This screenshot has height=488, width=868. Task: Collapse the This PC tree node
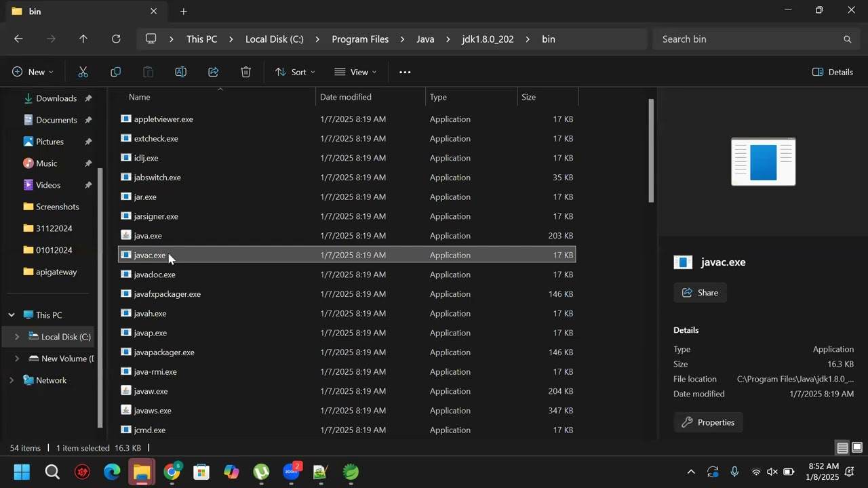pos(12,315)
